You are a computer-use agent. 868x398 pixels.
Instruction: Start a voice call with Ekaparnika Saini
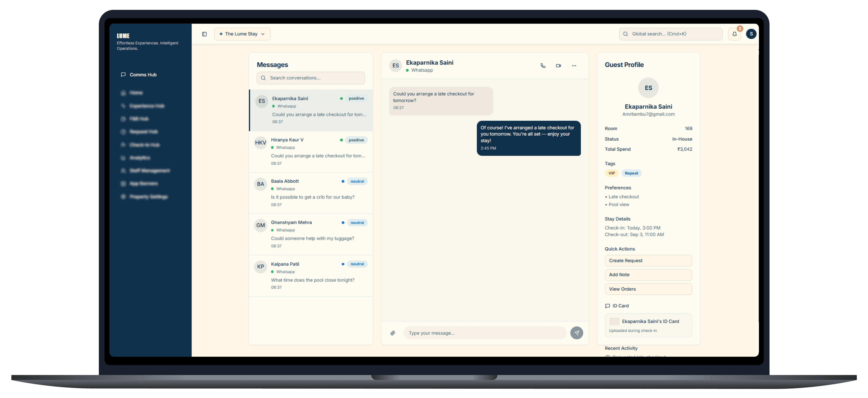tap(543, 66)
